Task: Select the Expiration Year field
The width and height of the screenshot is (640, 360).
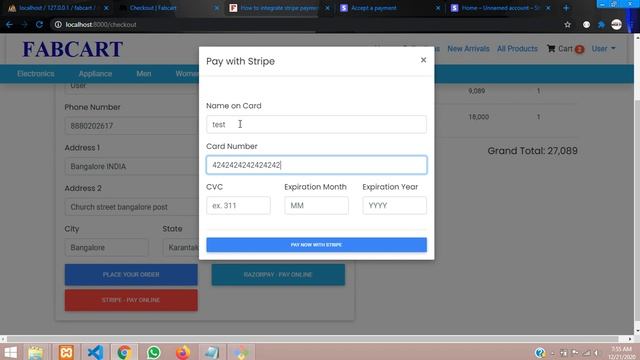Action: 394,205
